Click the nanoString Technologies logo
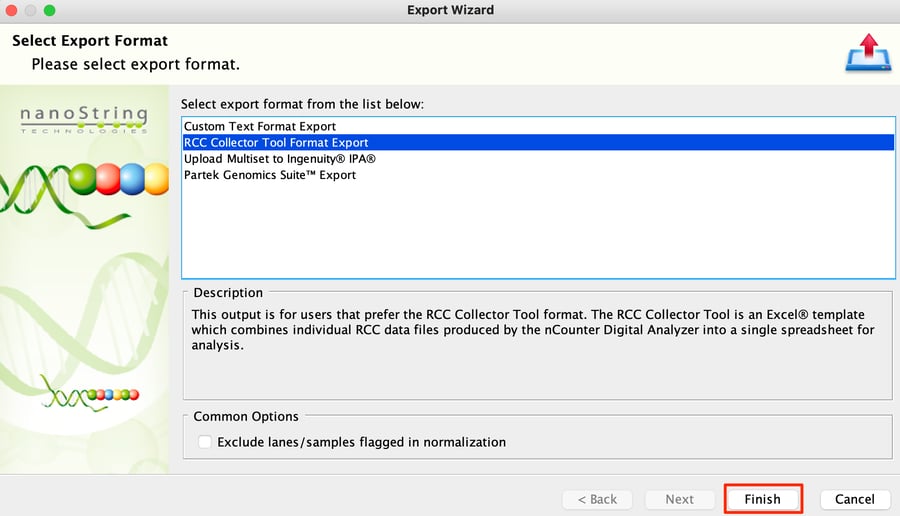Viewport: 900px width, 516px height. pyautogui.click(x=84, y=119)
